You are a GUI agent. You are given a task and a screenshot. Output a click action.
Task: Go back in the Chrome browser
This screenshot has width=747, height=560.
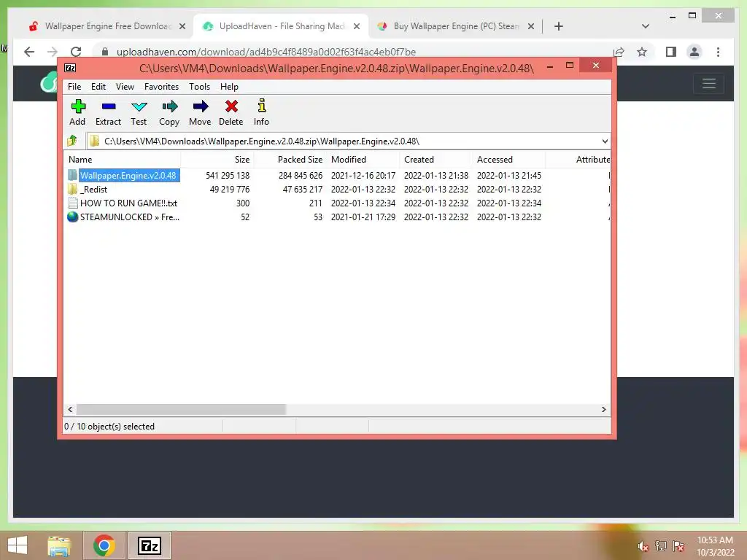29,52
